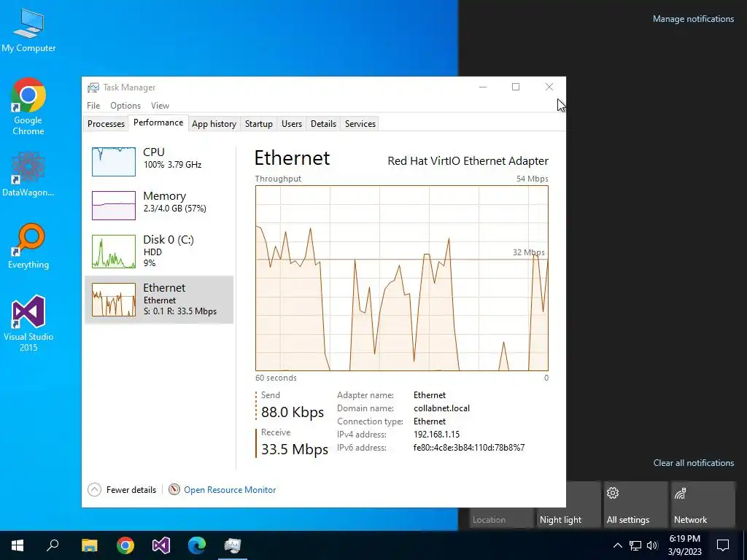The height and width of the screenshot is (560, 747).
Task: Open My Computer desktop icon
Action: pos(28,31)
